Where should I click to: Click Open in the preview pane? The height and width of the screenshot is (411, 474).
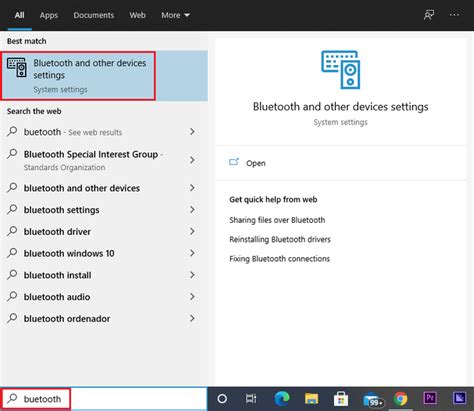[256, 163]
